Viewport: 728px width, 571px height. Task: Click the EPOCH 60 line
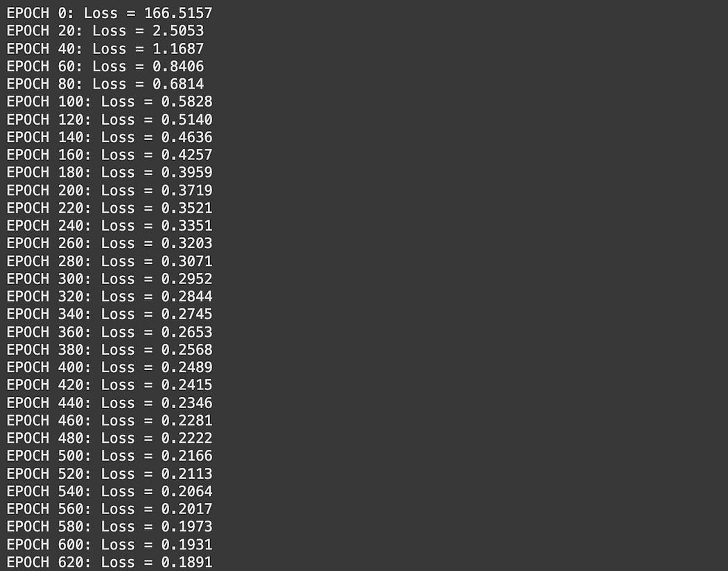105,67
